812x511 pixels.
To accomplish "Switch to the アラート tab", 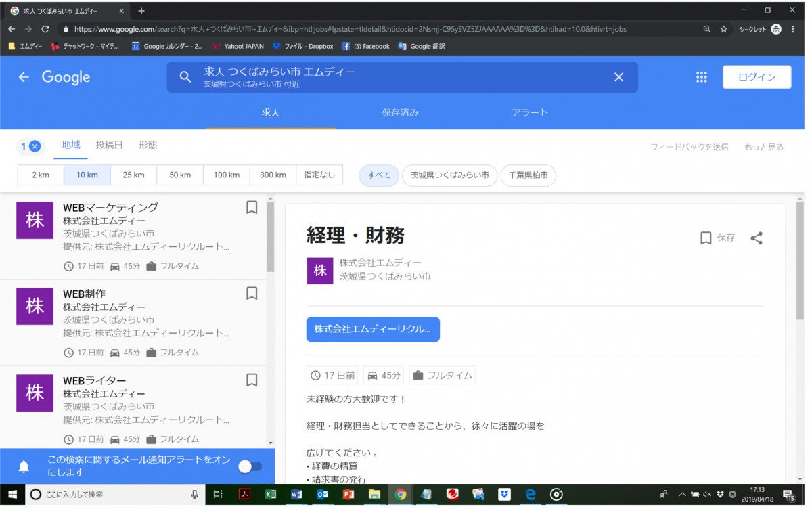I will pos(530,112).
